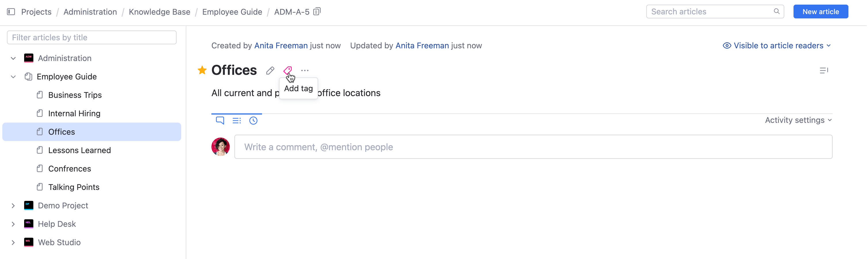This screenshot has height=259, width=868.
Task: Click the copy article ID icon
Action: (316, 11)
